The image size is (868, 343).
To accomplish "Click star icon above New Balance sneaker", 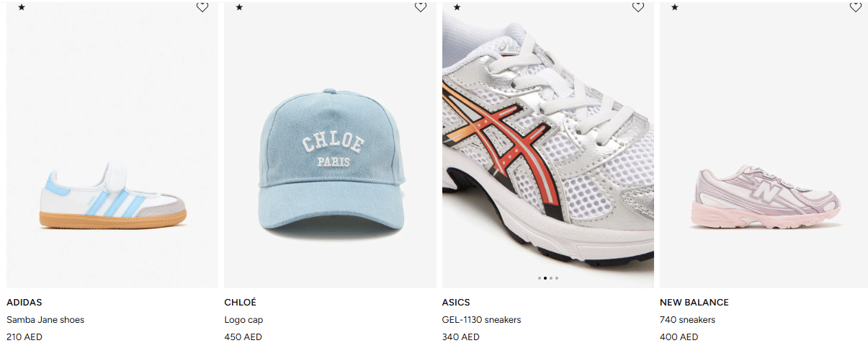I will (675, 7).
